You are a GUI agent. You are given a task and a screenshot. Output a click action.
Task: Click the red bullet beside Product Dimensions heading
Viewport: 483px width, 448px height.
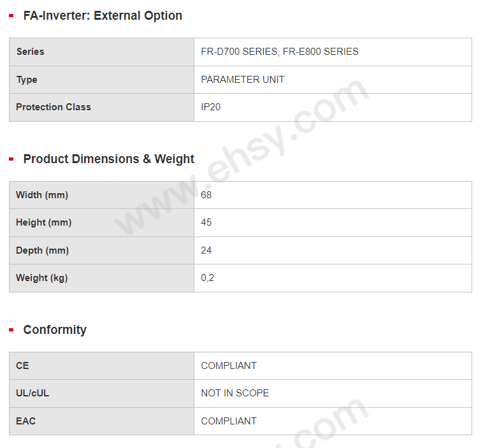(x=11, y=159)
